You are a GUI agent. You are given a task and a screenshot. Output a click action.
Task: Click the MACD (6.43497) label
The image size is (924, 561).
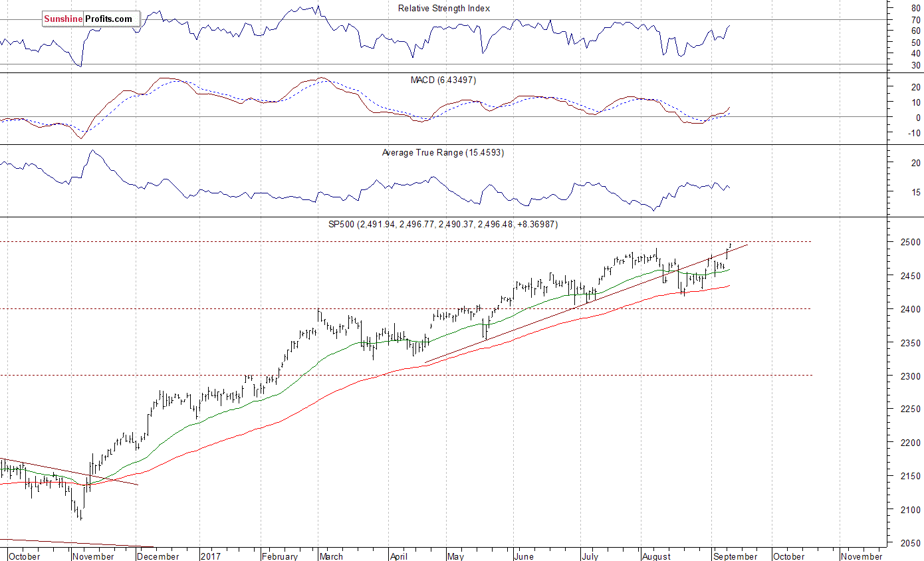(443, 80)
